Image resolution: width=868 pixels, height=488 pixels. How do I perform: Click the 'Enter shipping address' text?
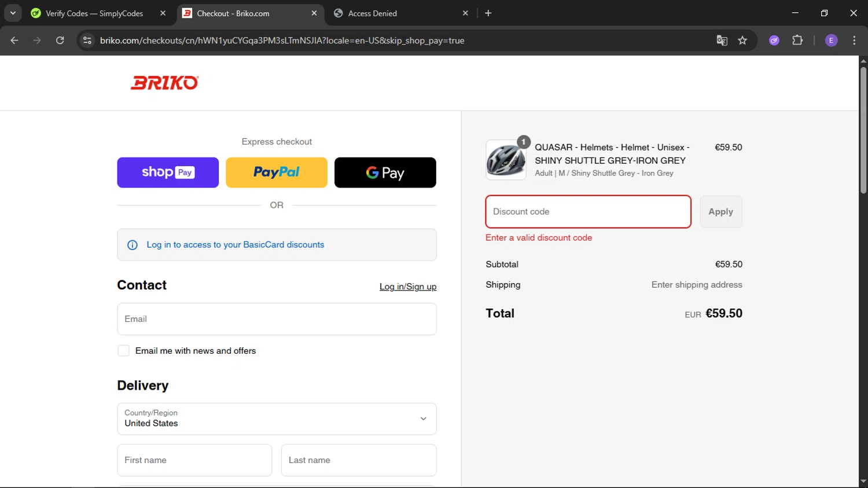[x=697, y=285]
